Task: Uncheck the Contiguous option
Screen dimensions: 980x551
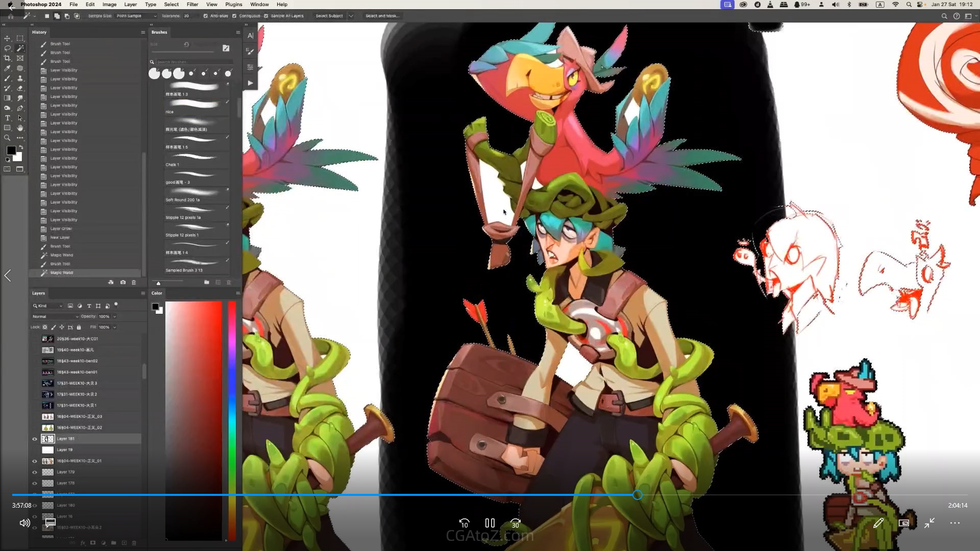Action: click(234, 16)
